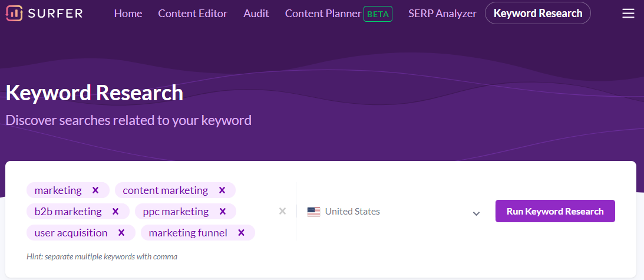The width and height of the screenshot is (644, 280).
Task: Click the 'ppc marketing' tag label
Action: [x=176, y=212]
